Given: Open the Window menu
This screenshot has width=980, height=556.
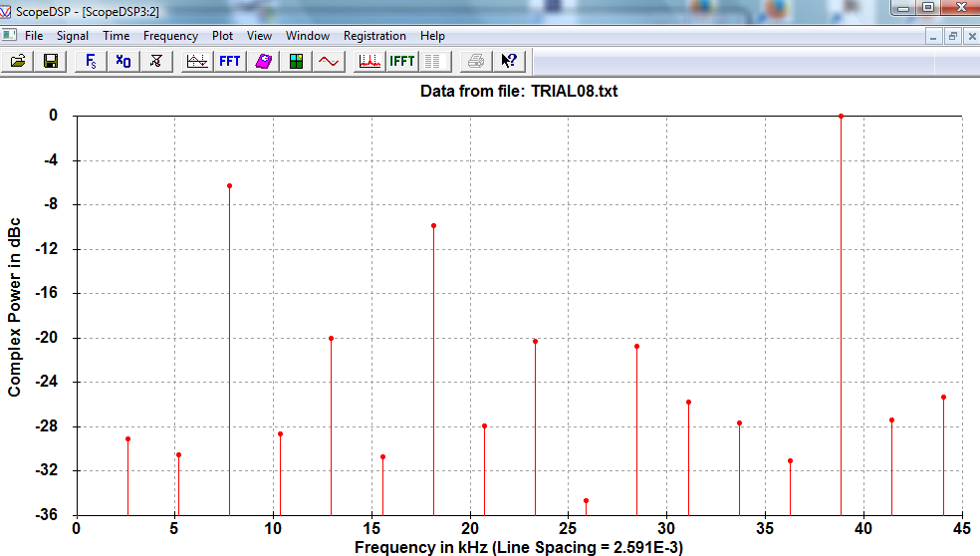Looking at the screenshot, I should [308, 36].
